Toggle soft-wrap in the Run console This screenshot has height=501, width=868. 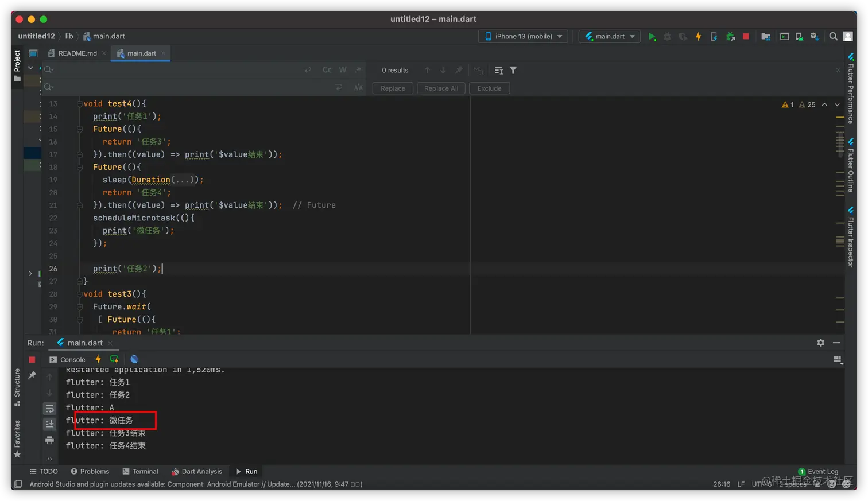(x=49, y=409)
